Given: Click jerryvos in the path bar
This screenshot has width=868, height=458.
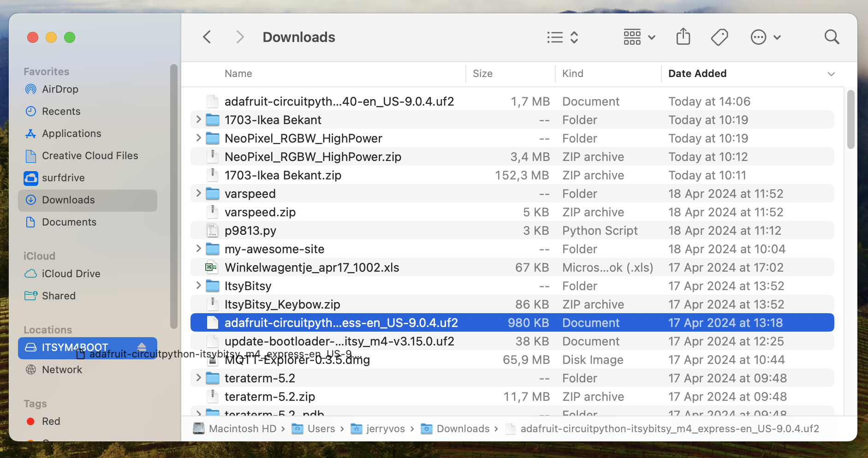Looking at the screenshot, I should tap(385, 428).
